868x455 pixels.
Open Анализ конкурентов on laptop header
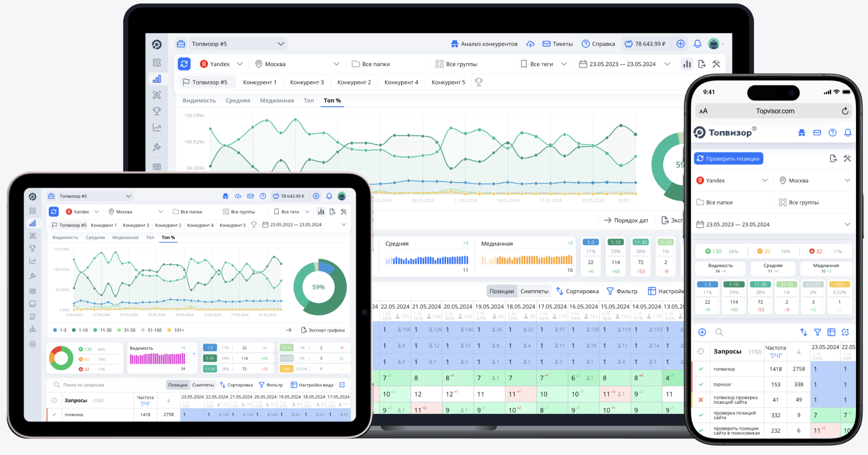(484, 44)
